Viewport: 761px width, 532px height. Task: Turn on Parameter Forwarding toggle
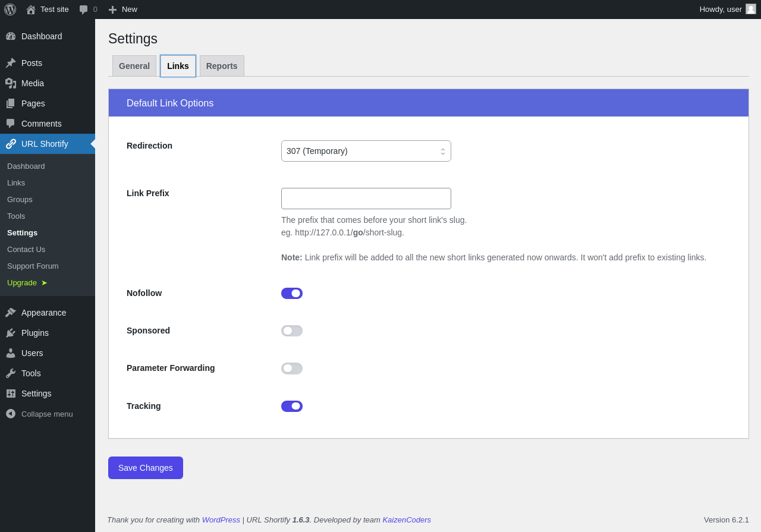tap(292, 369)
